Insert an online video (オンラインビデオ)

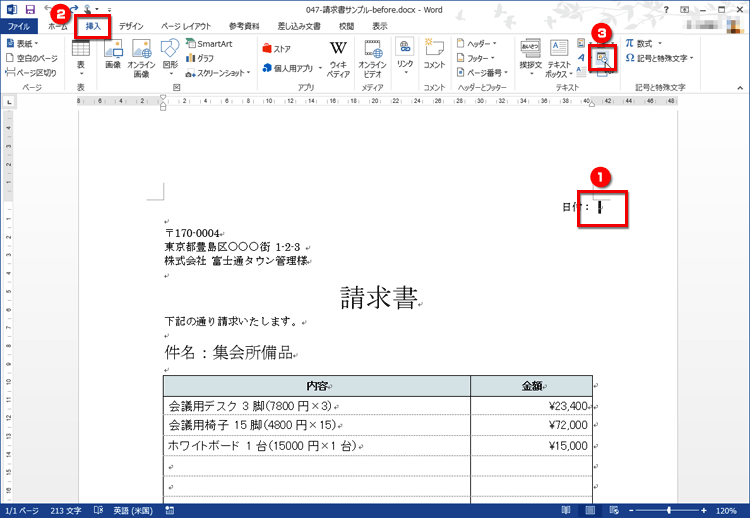pyautogui.click(x=372, y=59)
